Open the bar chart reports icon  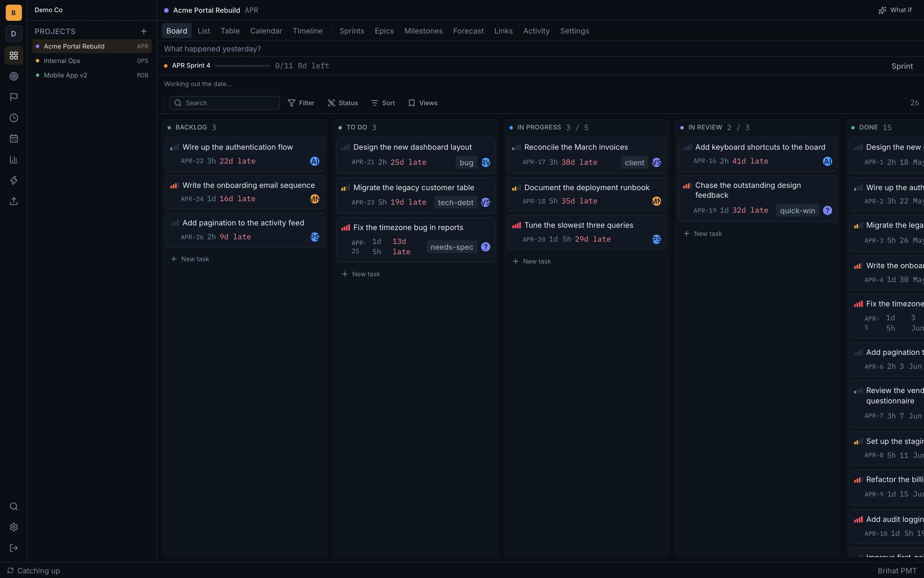pyautogui.click(x=14, y=160)
